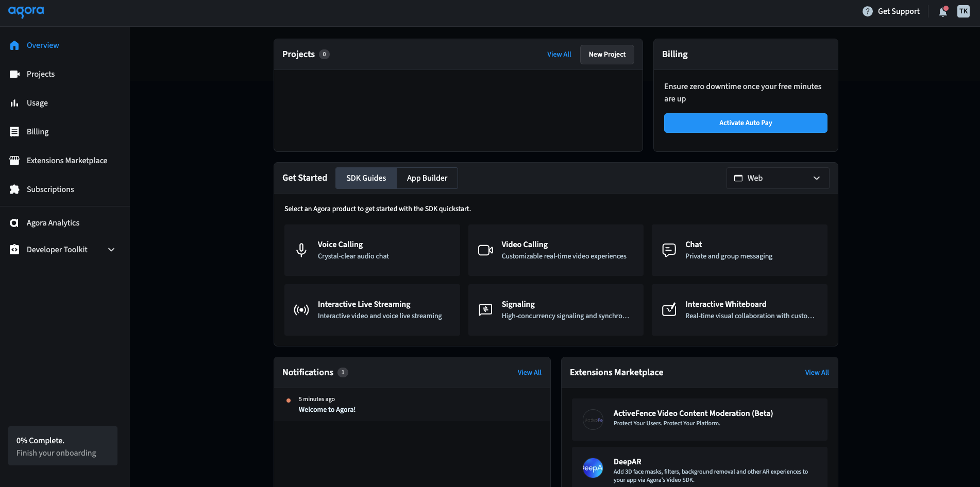This screenshot has height=487, width=980.
Task: Click the ActiveFence extension logo
Action: click(593, 420)
